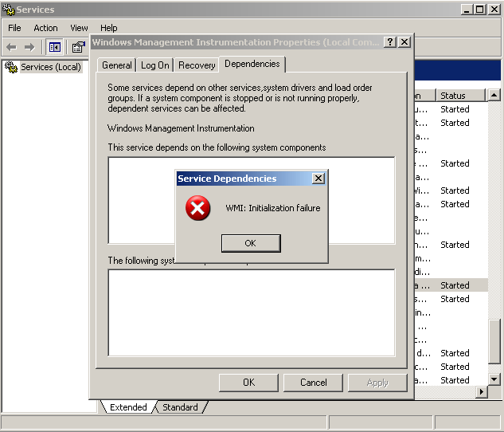Click the Forward arrow in Services toolbar
The height and width of the screenshot is (432, 504).
29,48
